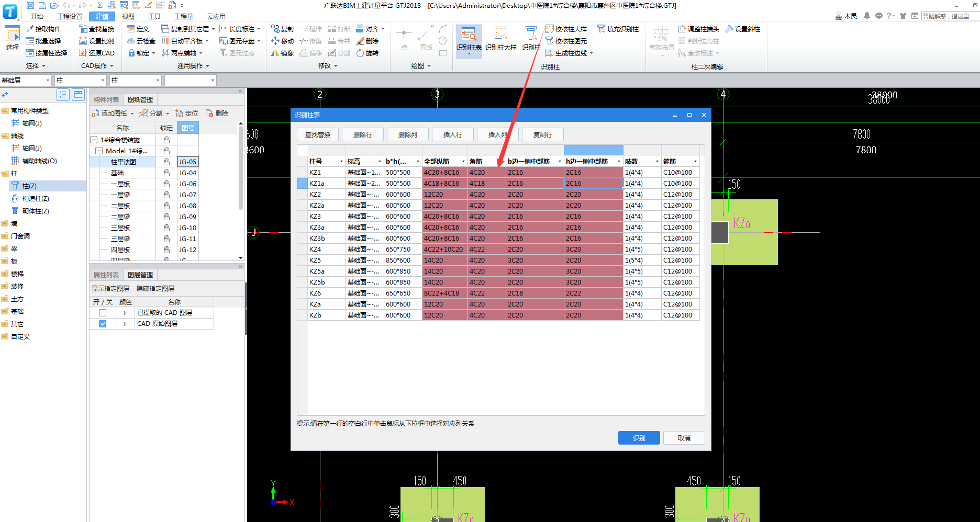The width and height of the screenshot is (980, 522).
Task: Click the 识别柱表 tool icon
Action: pyautogui.click(x=469, y=34)
